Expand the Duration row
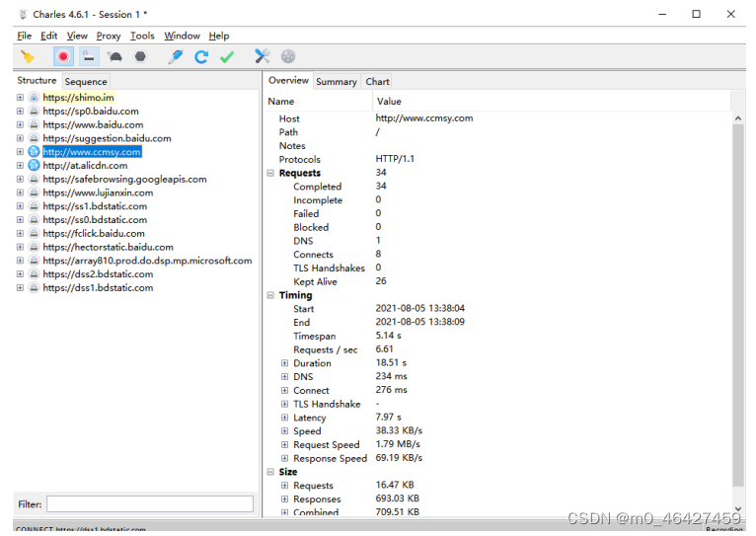Viewport: 756px width, 536px height. [284, 363]
